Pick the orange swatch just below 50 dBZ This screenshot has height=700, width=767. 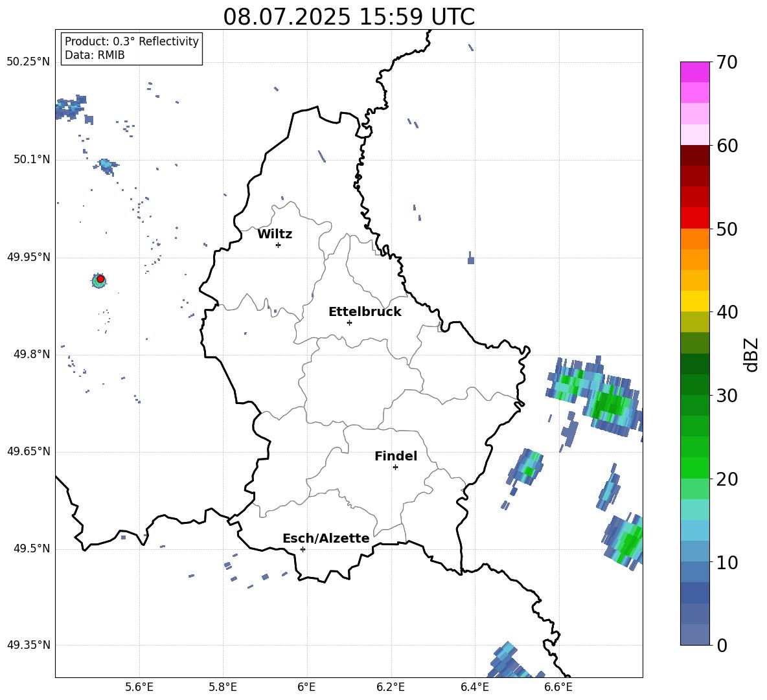[694, 239]
